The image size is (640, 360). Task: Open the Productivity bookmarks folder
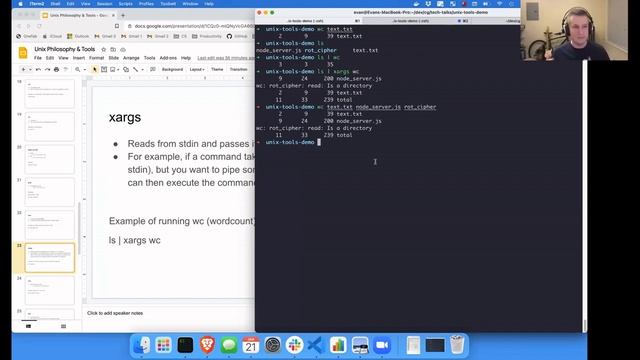point(207,36)
